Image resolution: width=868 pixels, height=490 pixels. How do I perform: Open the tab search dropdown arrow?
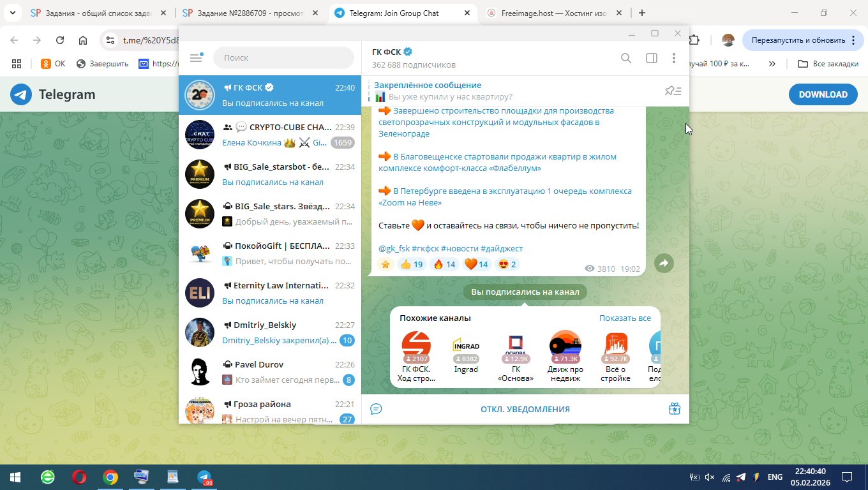click(14, 13)
